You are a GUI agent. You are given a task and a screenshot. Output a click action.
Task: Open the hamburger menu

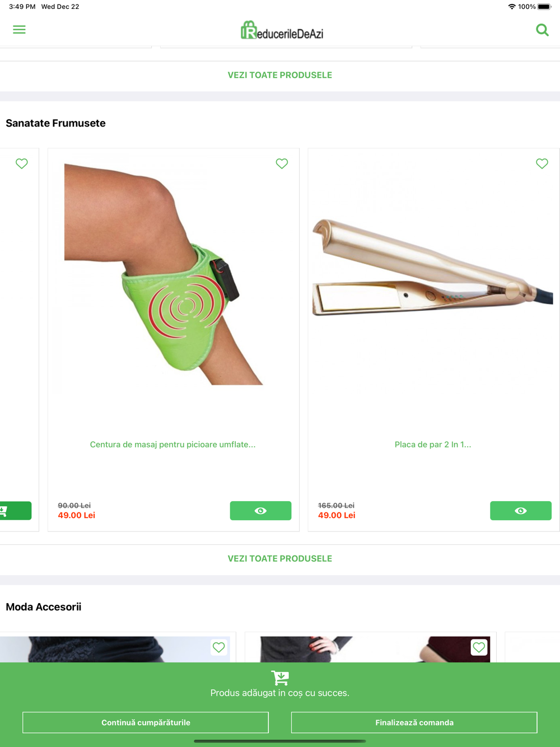19,30
